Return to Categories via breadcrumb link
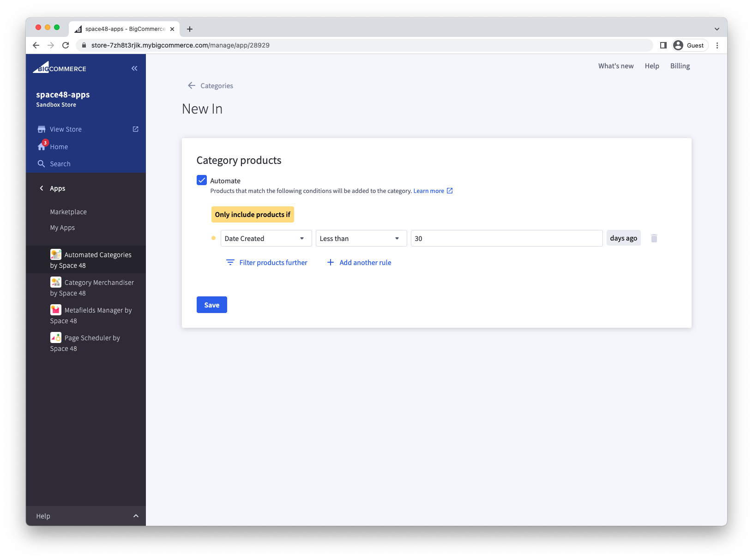The width and height of the screenshot is (753, 560). (217, 85)
